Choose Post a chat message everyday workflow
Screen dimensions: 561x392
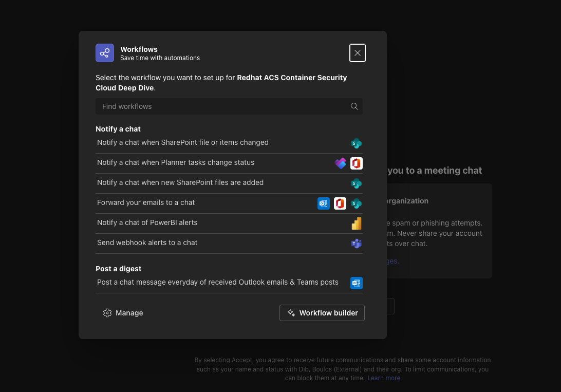point(218,282)
